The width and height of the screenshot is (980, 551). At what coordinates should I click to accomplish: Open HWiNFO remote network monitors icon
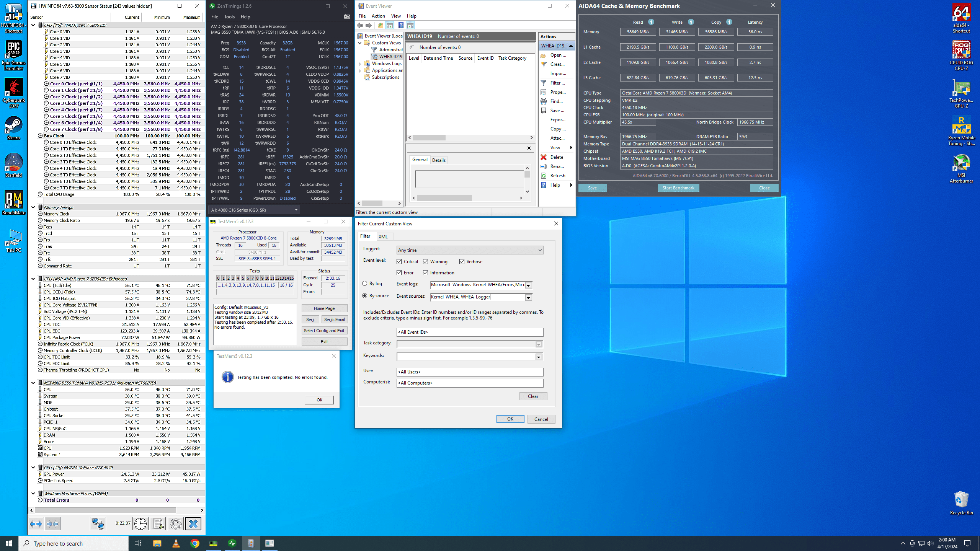point(98,524)
